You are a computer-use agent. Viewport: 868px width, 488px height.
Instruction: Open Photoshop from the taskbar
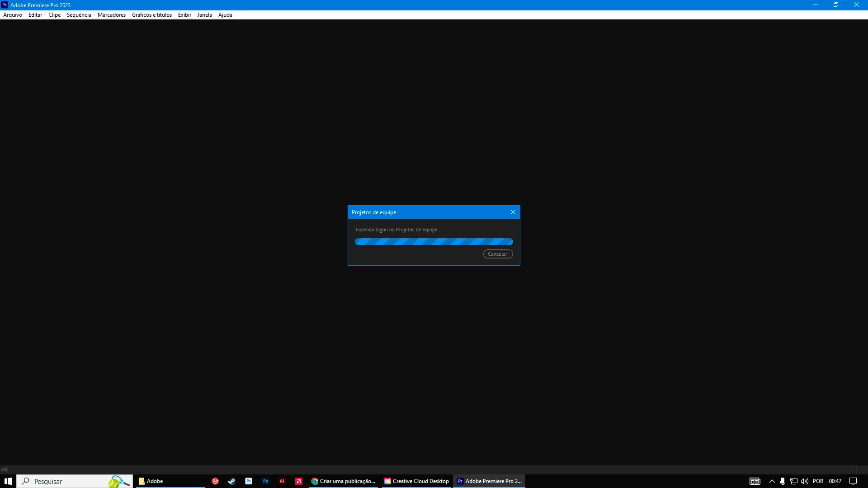click(x=265, y=481)
